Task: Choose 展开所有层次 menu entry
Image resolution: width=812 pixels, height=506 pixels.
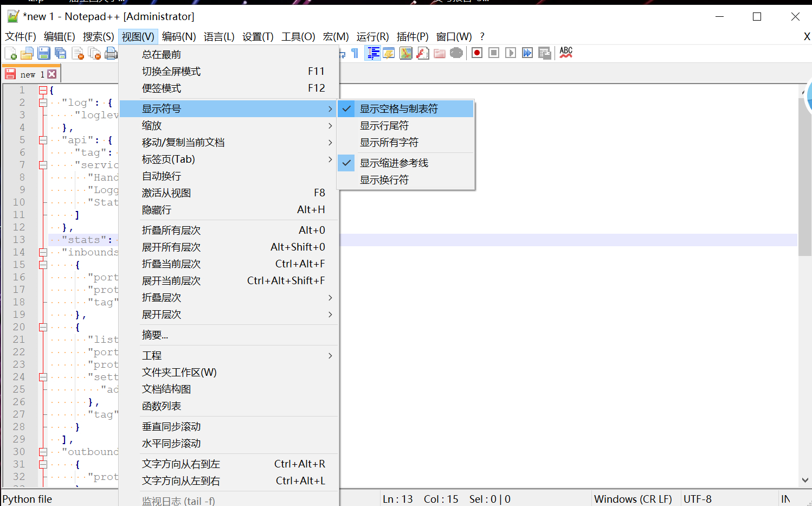Action: [x=229, y=247]
